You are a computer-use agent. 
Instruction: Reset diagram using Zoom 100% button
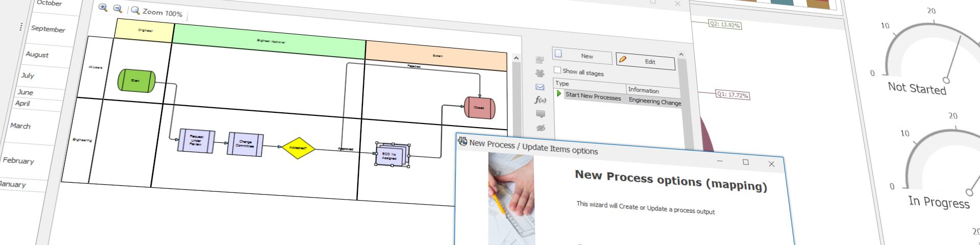tap(157, 11)
